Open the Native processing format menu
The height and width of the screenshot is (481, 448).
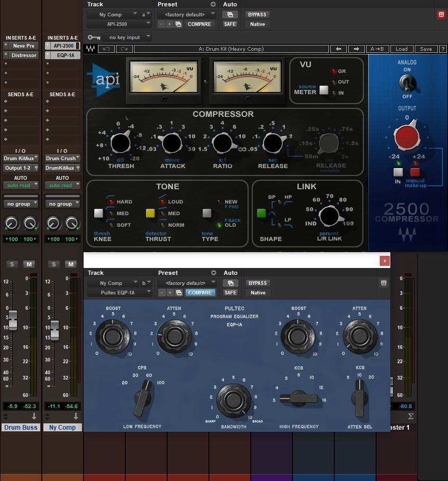coord(258,24)
